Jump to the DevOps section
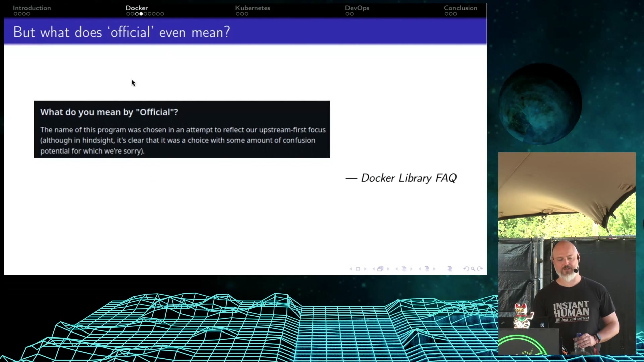Viewport: 644px width, 362px height. tap(357, 8)
